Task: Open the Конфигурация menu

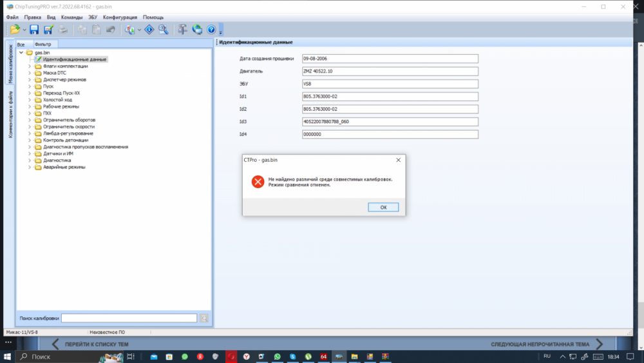Action: [120, 17]
